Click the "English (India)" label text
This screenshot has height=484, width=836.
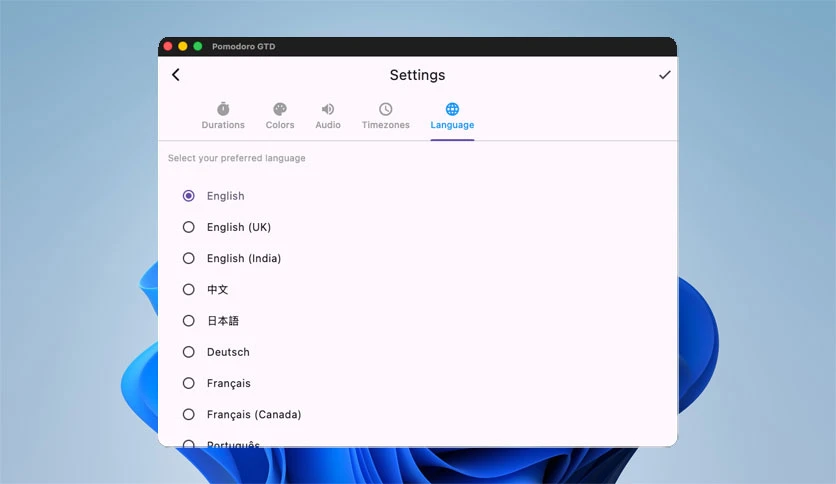(x=244, y=258)
